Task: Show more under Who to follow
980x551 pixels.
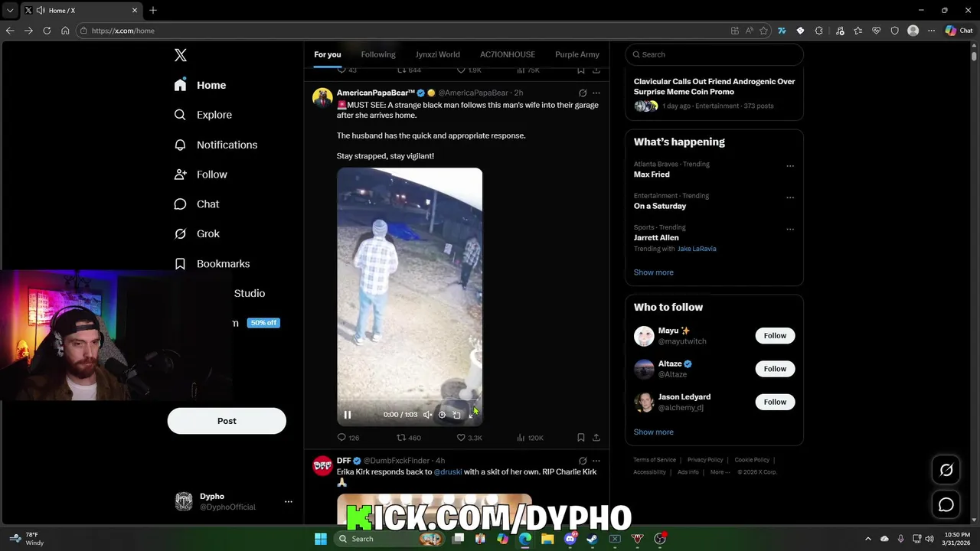Action: [654, 432]
